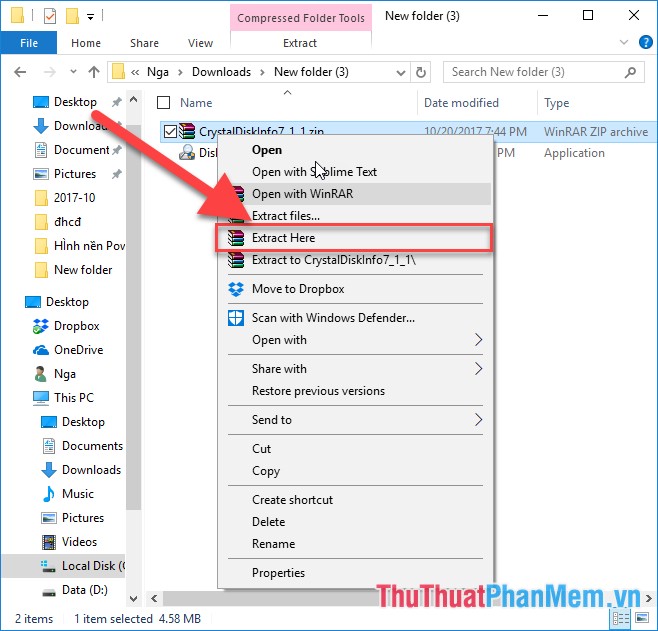Open the address bar history dropdown

pos(400,72)
